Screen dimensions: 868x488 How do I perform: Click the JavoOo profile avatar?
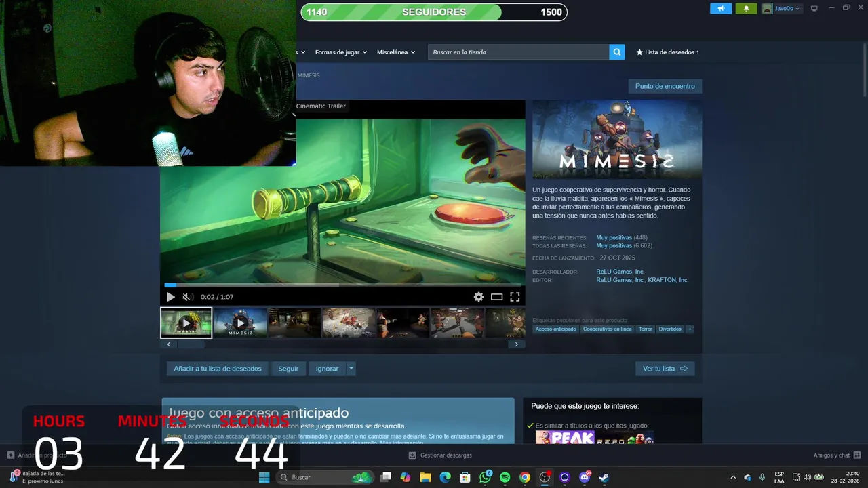tap(767, 8)
